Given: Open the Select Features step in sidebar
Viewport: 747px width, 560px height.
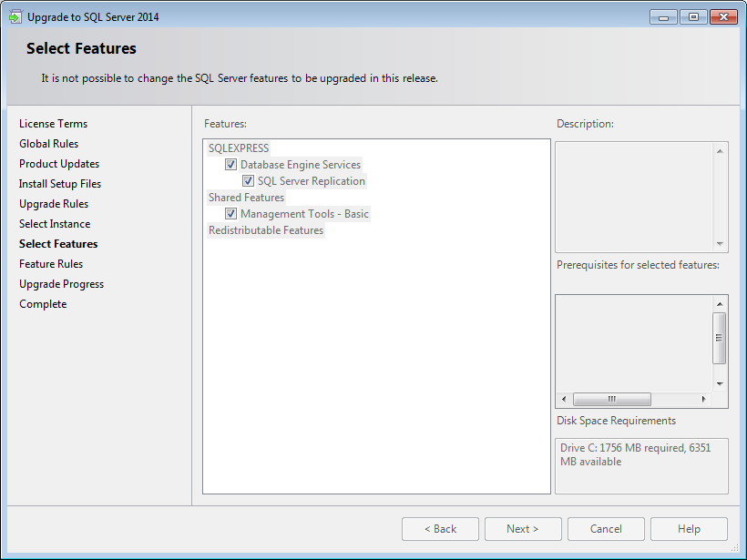Looking at the screenshot, I should pos(58,244).
